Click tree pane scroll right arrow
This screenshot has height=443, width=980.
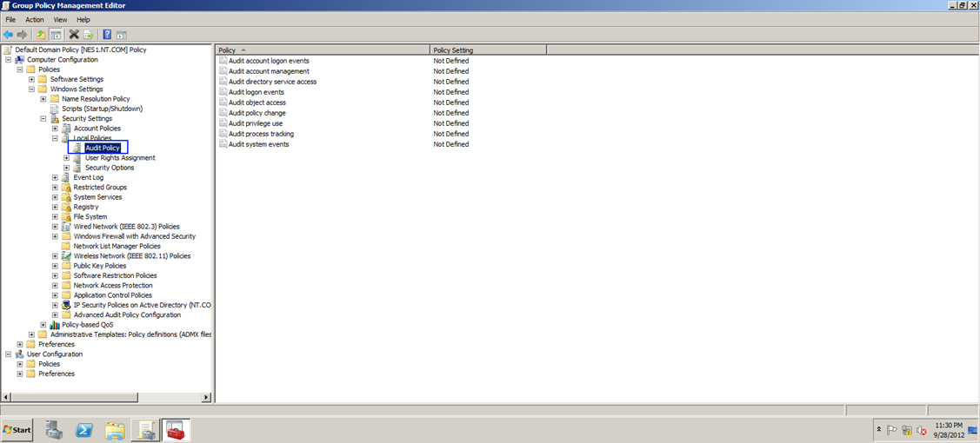click(207, 398)
